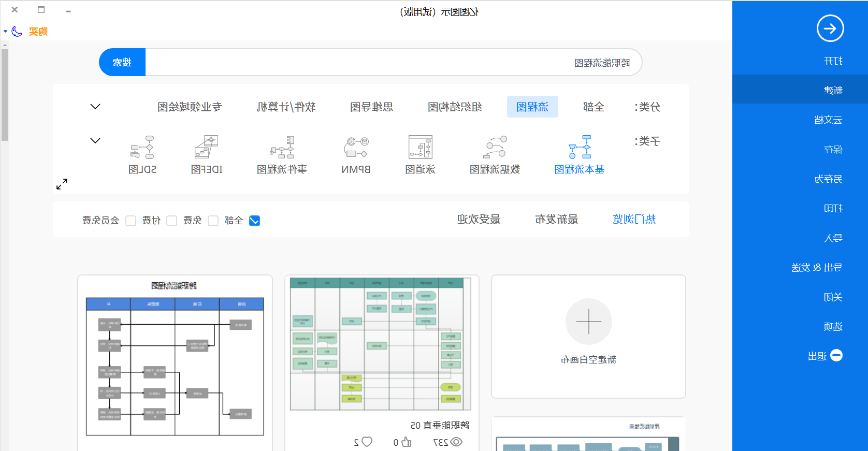Select the 泳道图 subcategory icon
This screenshot has width=868, height=451.
point(420,147)
